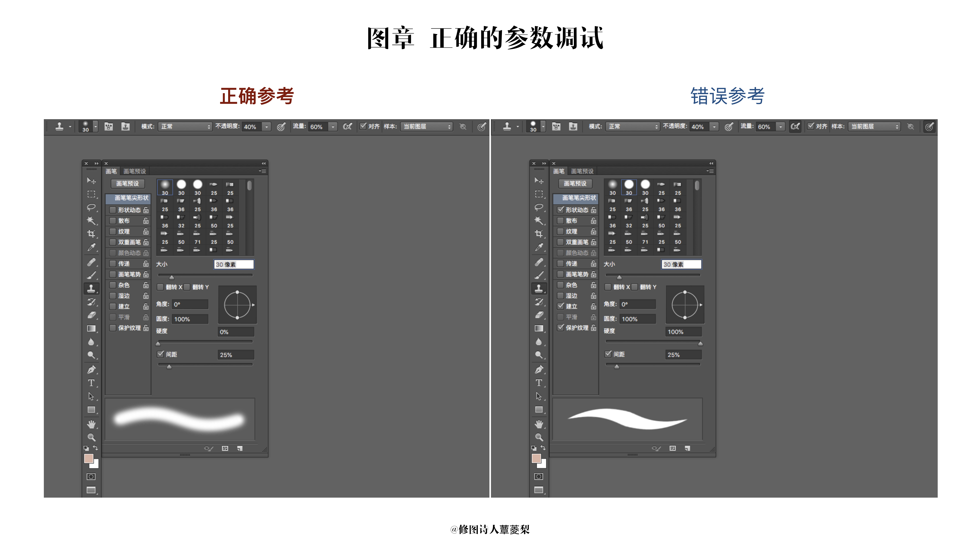Click the 画笔预设 button in right panel
Screen dimensions: 980x551
(576, 184)
